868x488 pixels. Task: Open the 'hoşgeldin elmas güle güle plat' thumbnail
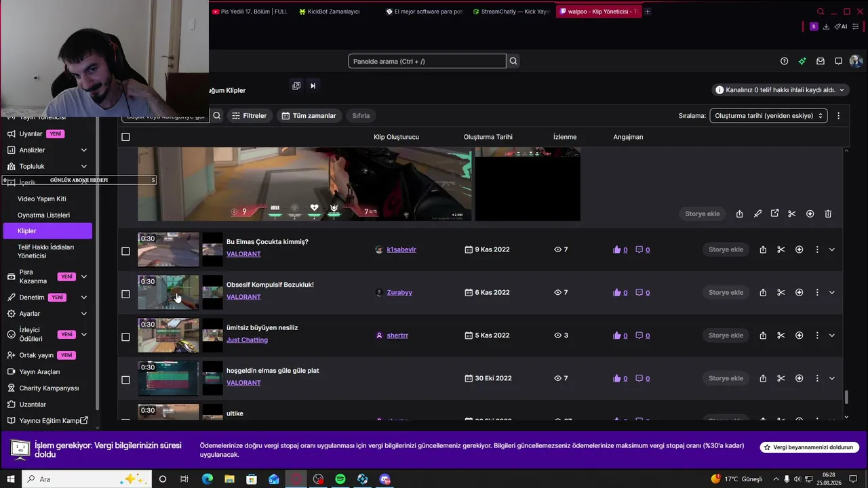click(x=168, y=378)
